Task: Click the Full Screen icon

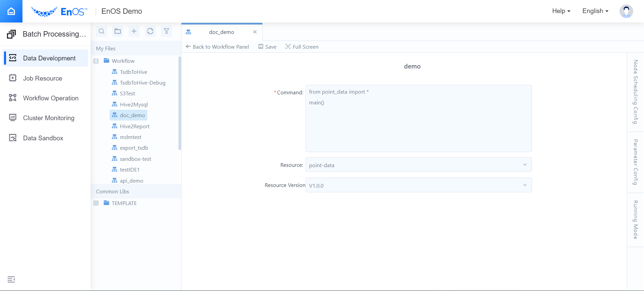Action: (288, 47)
